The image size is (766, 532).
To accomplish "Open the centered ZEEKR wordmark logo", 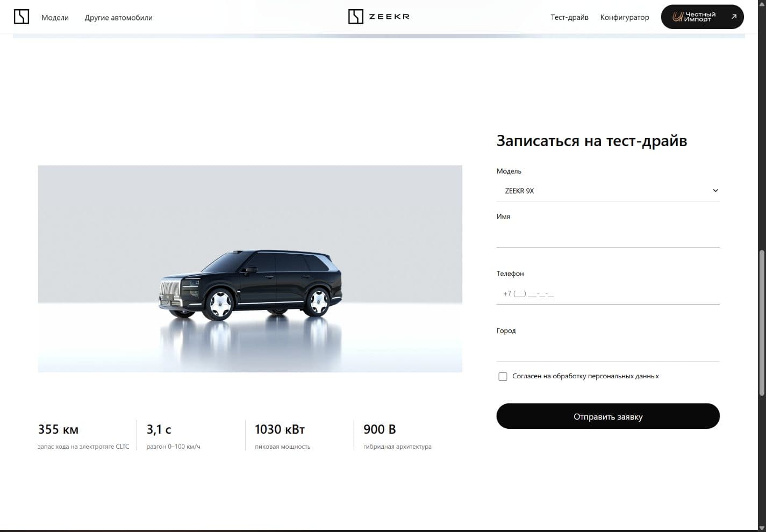I will pyautogui.click(x=379, y=17).
